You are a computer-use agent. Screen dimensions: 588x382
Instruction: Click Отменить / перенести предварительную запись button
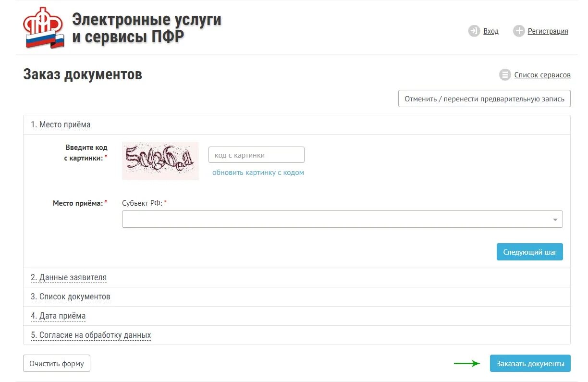(x=484, y=99)
